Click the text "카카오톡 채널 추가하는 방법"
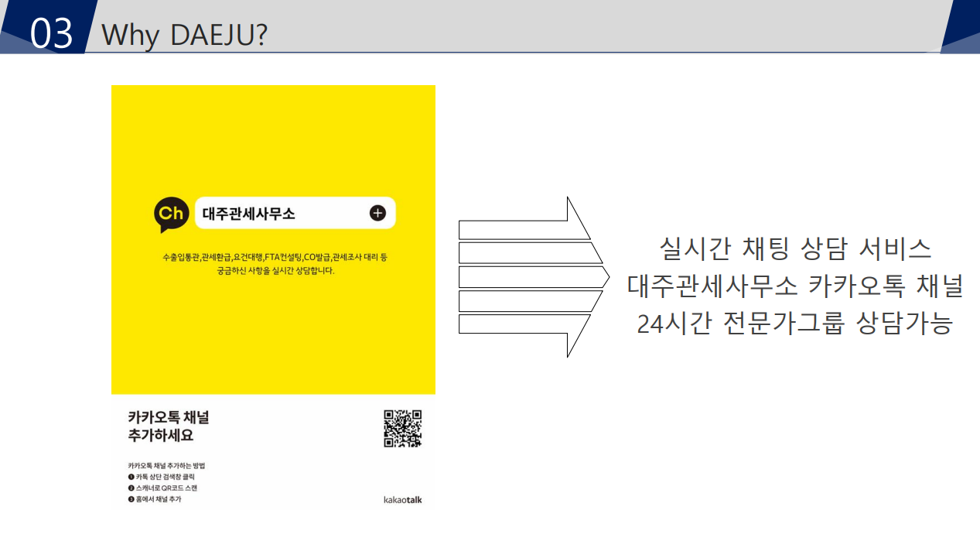The height and width of the screenshot is (548, 980). click(x=166, y=466)
